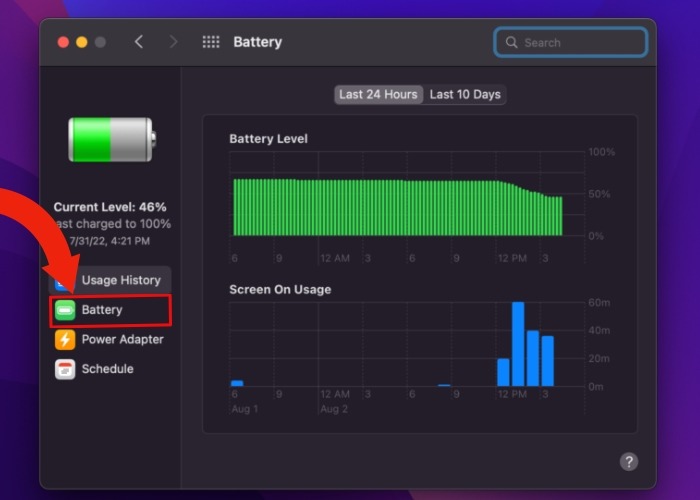This screenshot has height=500, width=700.
Task: Minimize the window with yellow button
Action: point(82,42)
